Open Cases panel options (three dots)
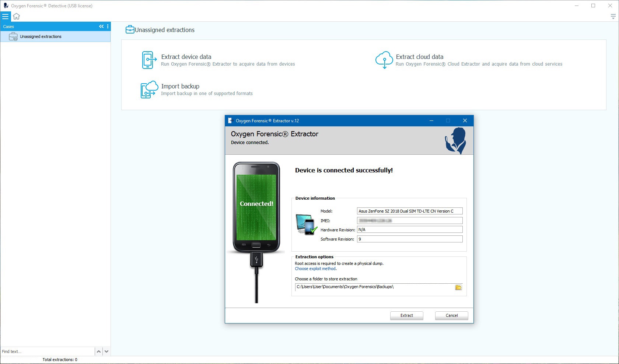Screen dimensions: 619x364 pyautogui.click(x=108, y=27)
